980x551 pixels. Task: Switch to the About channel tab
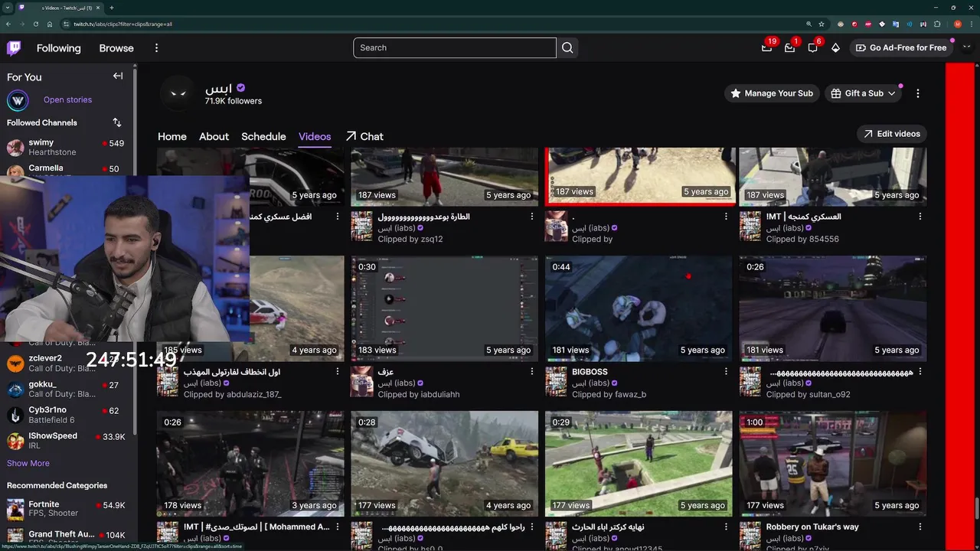tap(214, 136)
